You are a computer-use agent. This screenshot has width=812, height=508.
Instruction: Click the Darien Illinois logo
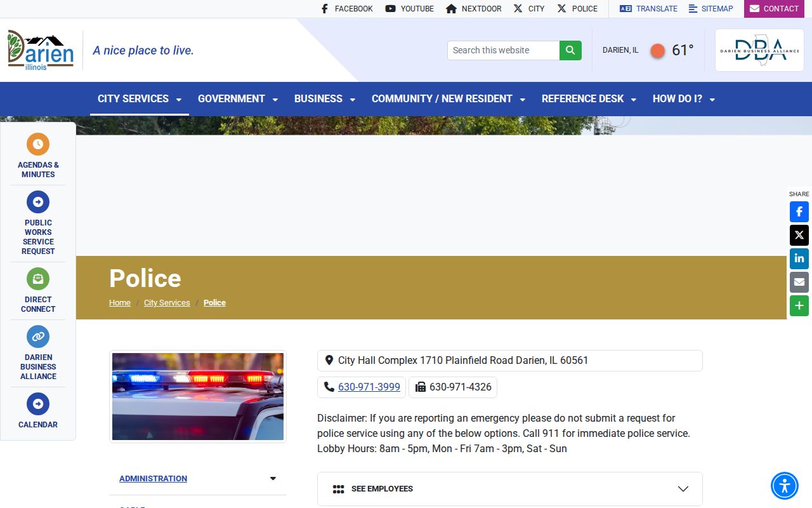(41, 50)
